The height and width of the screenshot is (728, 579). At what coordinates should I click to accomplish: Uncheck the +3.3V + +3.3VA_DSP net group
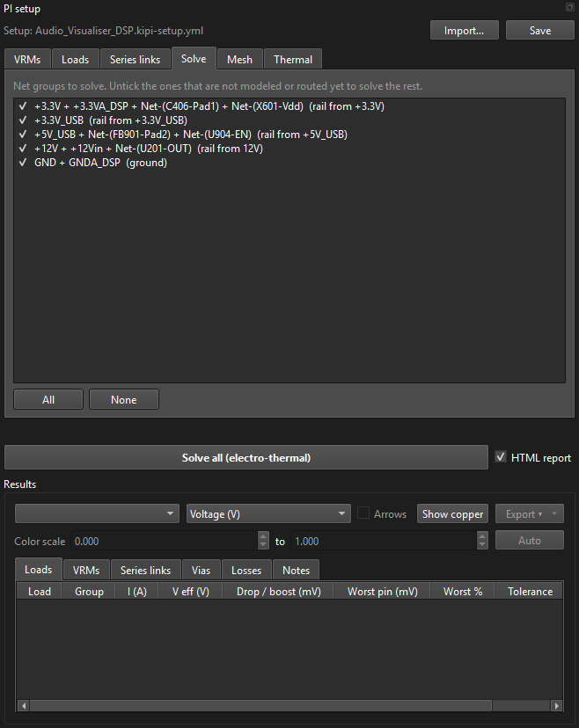point(23,106)
